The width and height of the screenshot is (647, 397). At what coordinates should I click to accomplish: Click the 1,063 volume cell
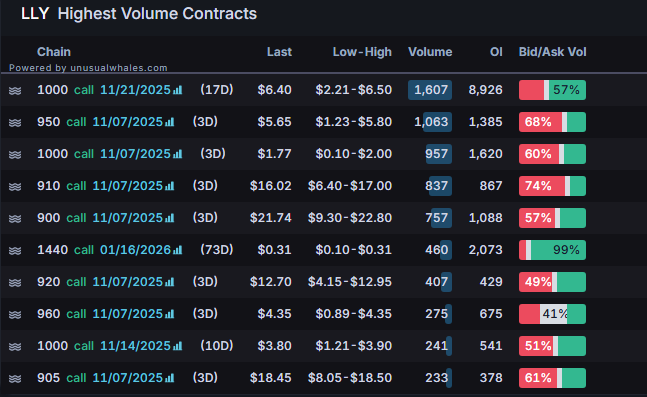click(x=431, y=122)
